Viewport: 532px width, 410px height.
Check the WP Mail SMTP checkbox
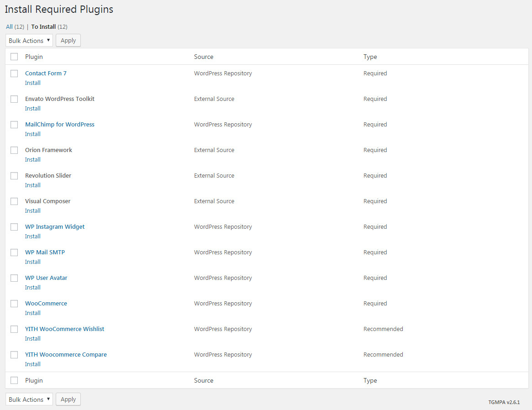[14, 252]
